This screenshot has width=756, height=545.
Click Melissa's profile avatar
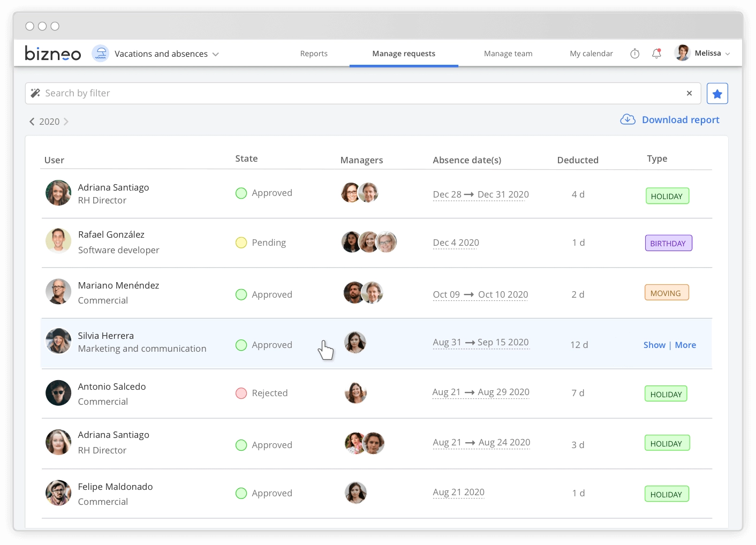coord(683,53)
